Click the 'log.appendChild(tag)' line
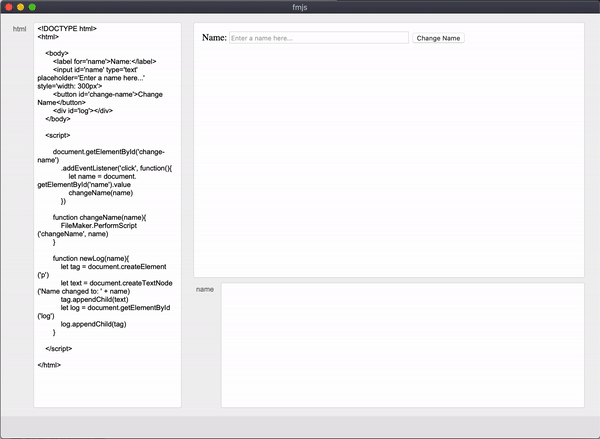 [93, 324]
